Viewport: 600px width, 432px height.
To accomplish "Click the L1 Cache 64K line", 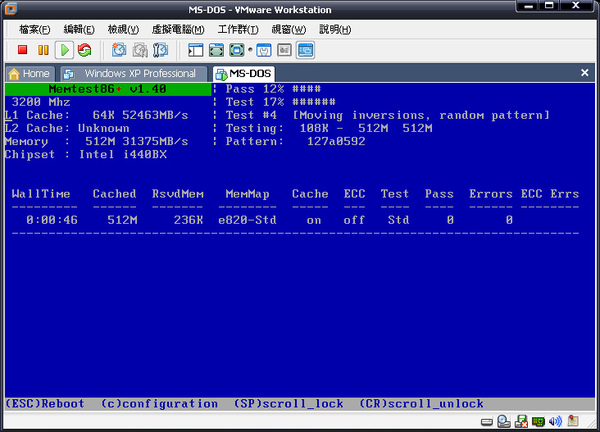I will [x=96, y=115].
